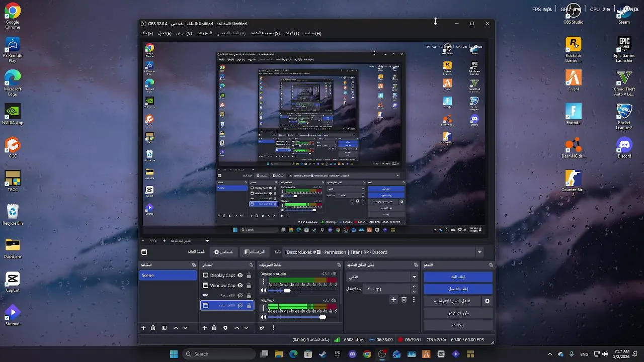
Task: Expand the Discord.exe window selection dropdown
Action: (x=479, y=252)
